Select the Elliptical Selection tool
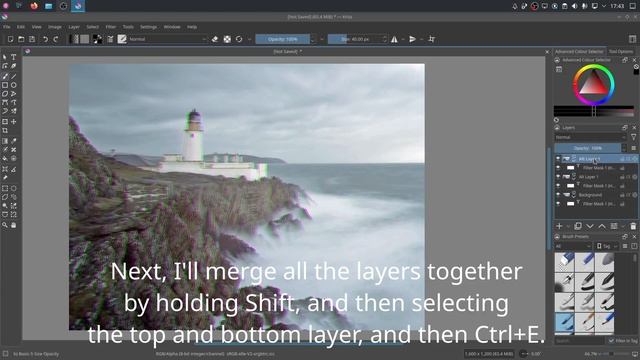Viewport: 640px width, 360px height. click(x=13, y=188)
